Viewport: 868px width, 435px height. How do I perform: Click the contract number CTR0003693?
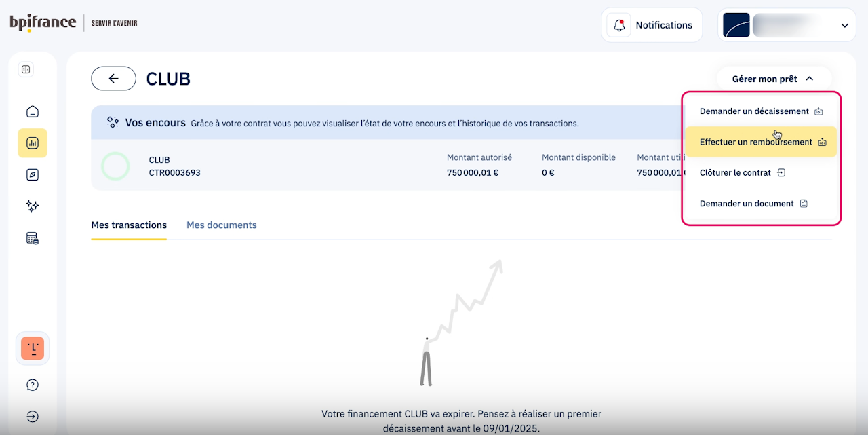click(175, 173)
